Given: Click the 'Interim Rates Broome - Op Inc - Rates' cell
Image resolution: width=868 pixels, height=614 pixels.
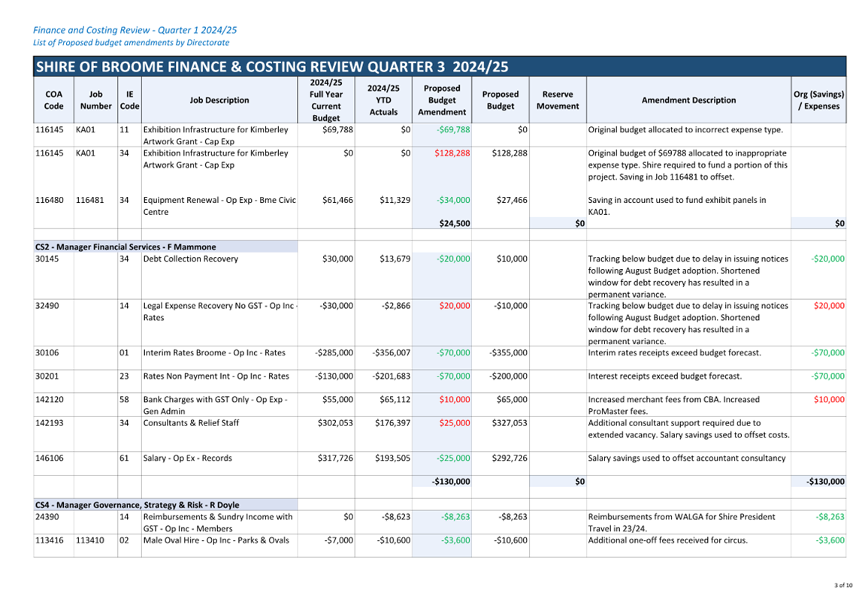Looking at the screenshot, I should coord(214,352).
